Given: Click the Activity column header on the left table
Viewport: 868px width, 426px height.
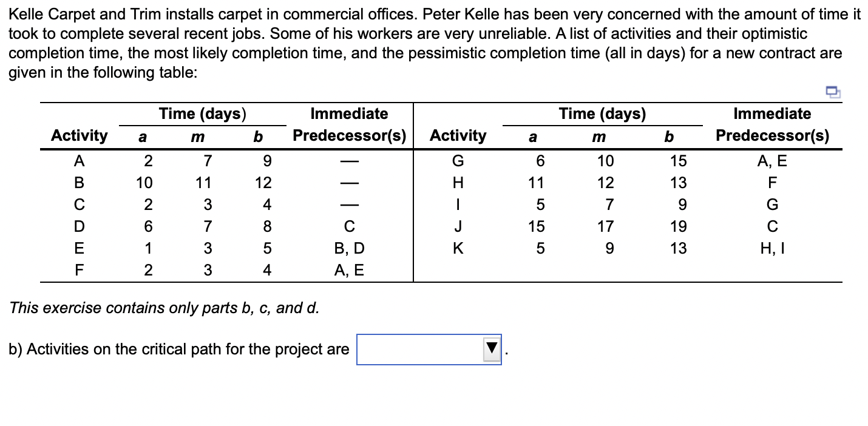Looking at the screenshot, I should point(79,136).
